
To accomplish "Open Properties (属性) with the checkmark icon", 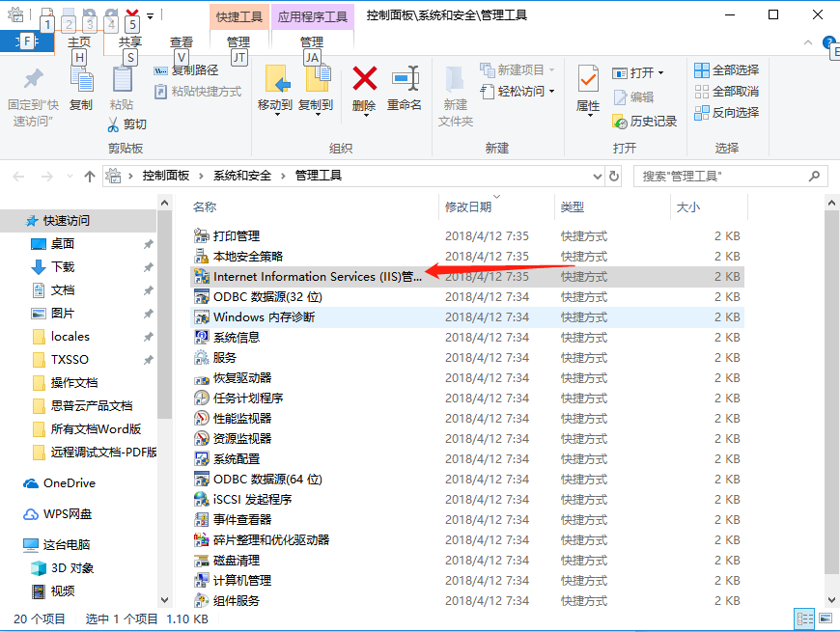I will [587, 79].
